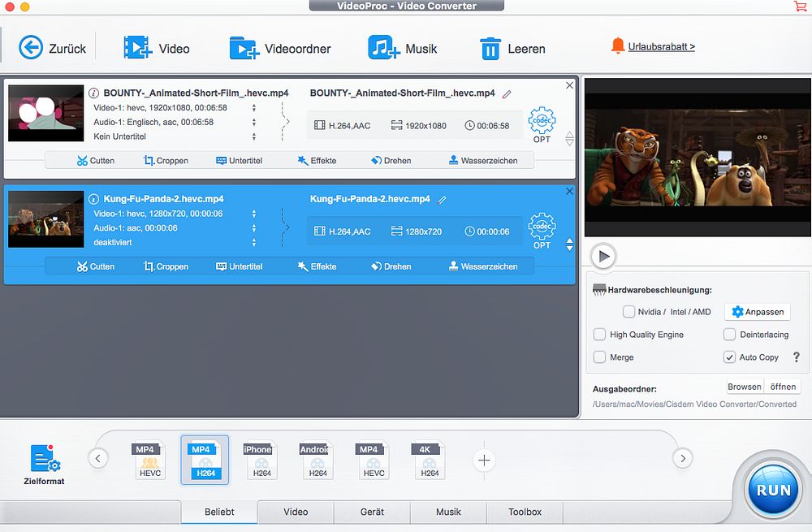
Task: Remove Kung-Fu-Panda-2 video with X button
Action: pos(570,192)
